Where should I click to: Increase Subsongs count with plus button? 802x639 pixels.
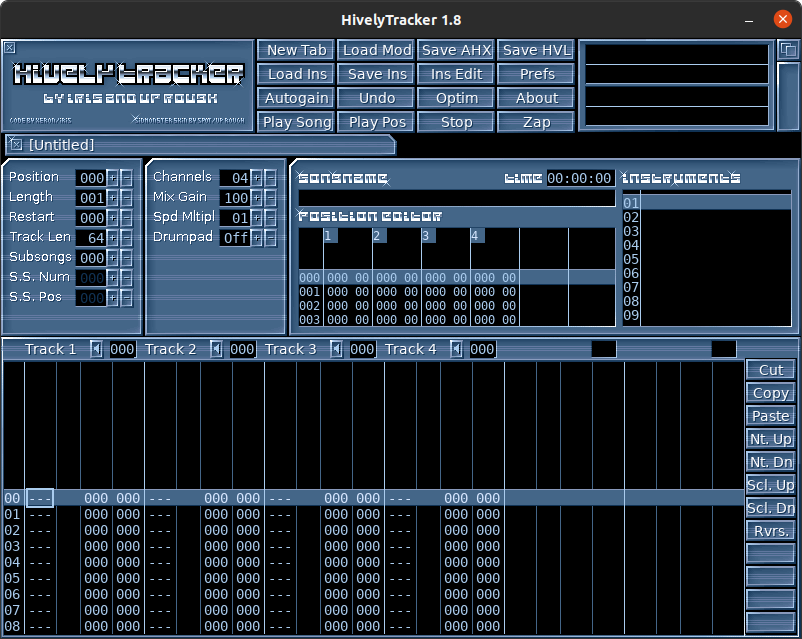click(x=113, y=258)
